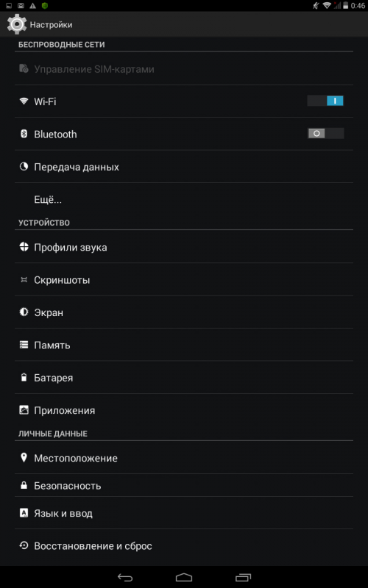Viewport: 368px width, 588px height.
Task: Open Память storage settings
Action: [184, 345]
